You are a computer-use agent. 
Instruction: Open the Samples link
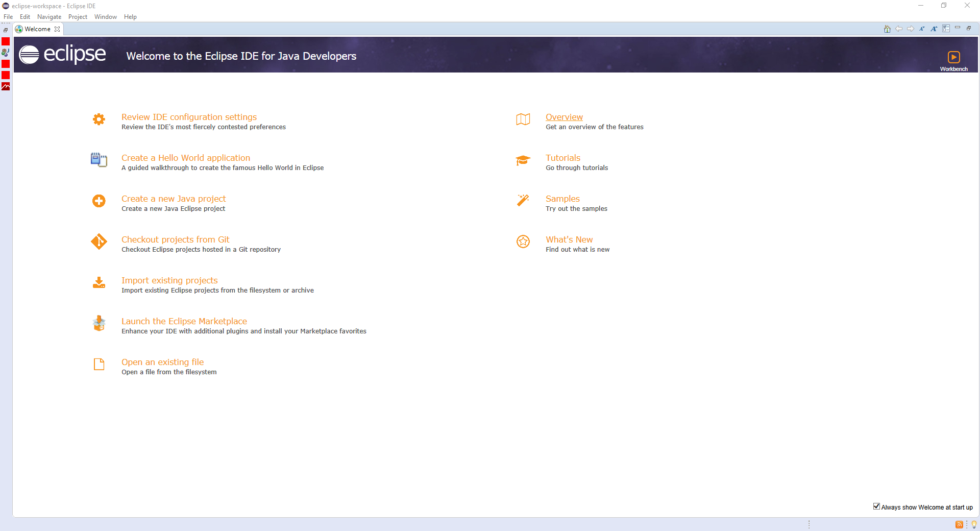point(562,199)
